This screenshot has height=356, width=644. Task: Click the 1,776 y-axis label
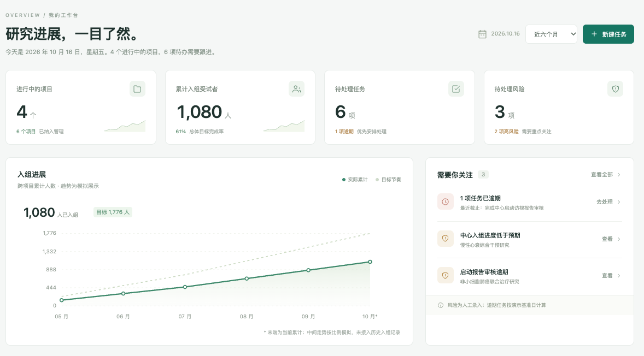coord(49,233)
